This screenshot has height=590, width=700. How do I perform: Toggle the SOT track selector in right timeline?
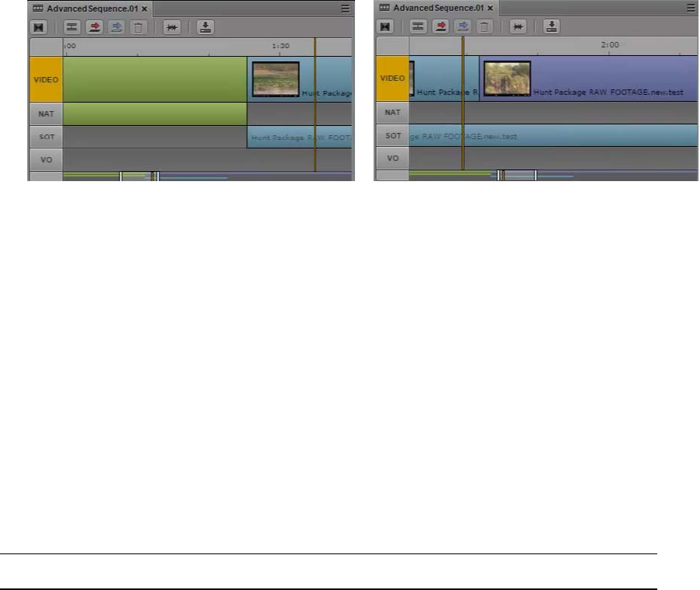(393, 135)
